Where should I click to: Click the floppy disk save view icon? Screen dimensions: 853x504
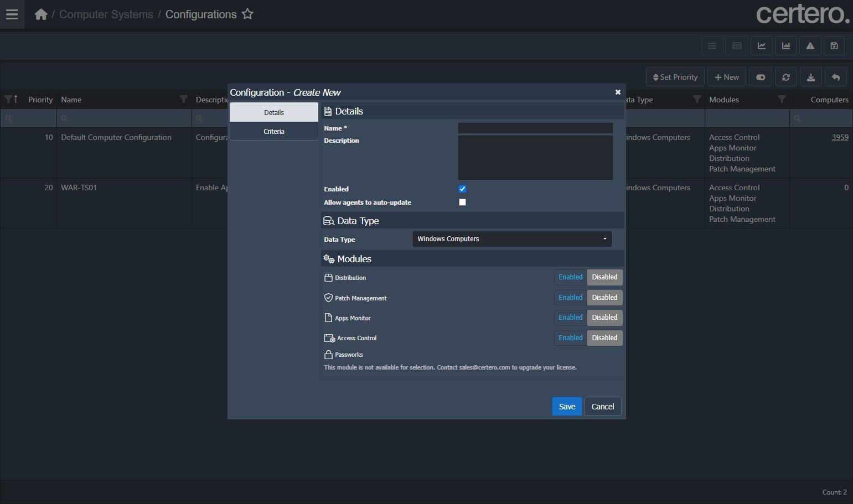click(x=834, y=46)
